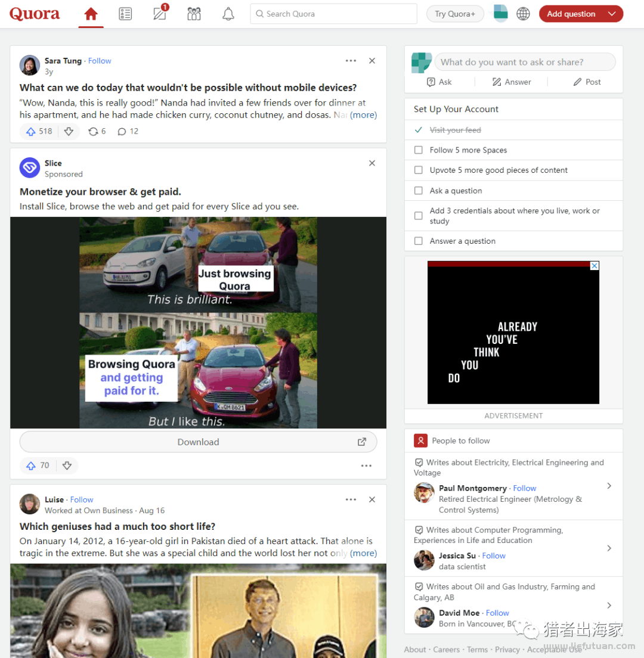644x658 pixels.
Task: Open the question about mobile devices
Action: point(188,87)
